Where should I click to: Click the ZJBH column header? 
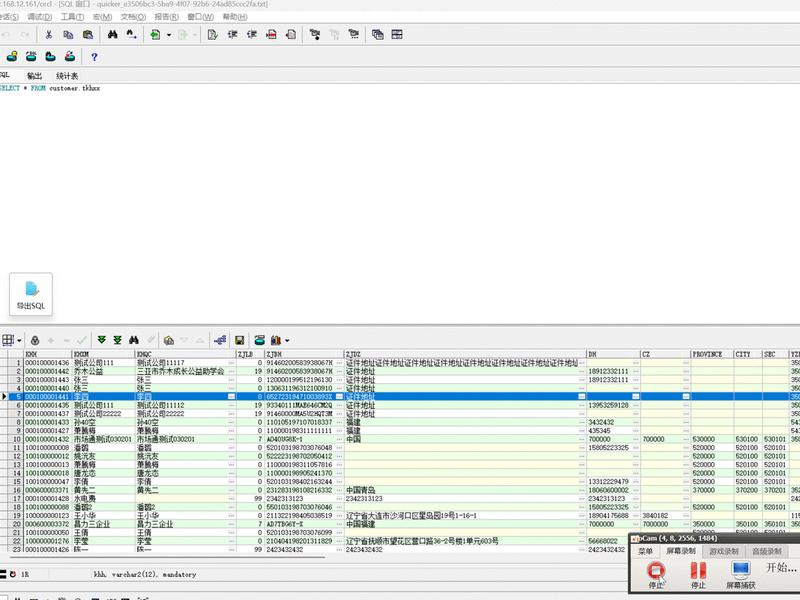(x=305, y=354)
